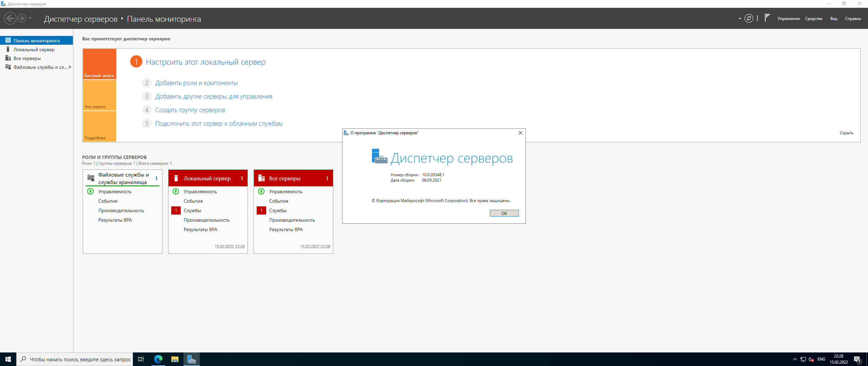Click Server Manager taskbar icon
Viewport: 868px width, 366px height.
pos(192,359)
